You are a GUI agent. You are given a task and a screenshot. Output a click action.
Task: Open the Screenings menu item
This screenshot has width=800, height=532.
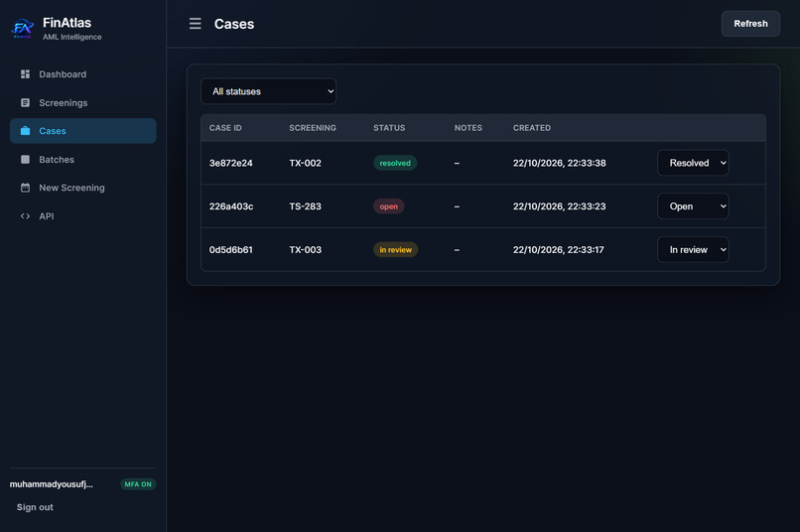click(82, 102)
